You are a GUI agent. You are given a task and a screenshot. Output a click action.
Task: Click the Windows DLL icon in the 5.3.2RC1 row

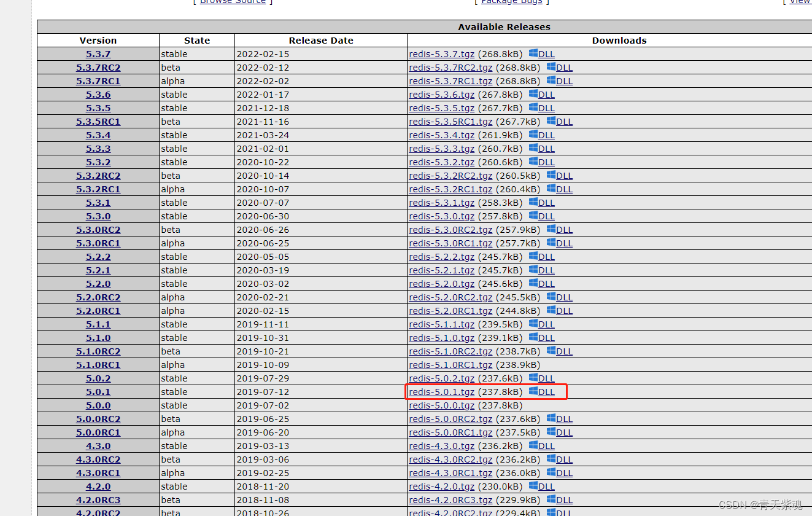point(551,189)
